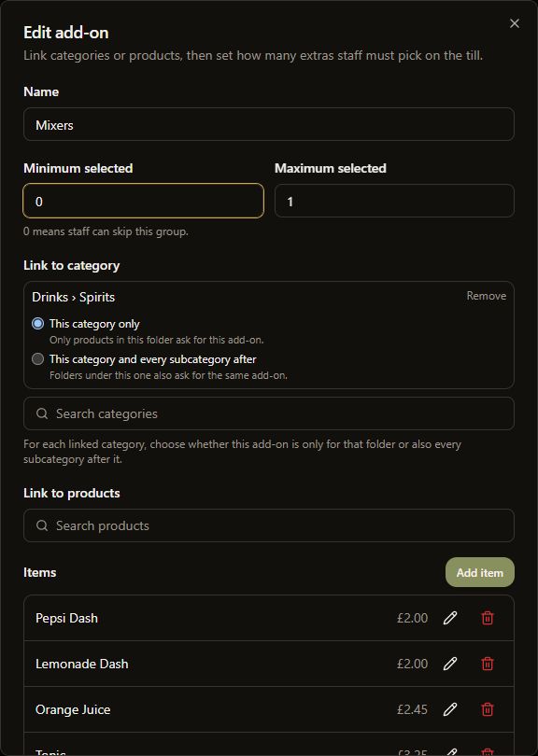The height and width of the screenshot is (756, 538).
Task: Select 'This category and every subcategory after'
Action: point(37,358)
